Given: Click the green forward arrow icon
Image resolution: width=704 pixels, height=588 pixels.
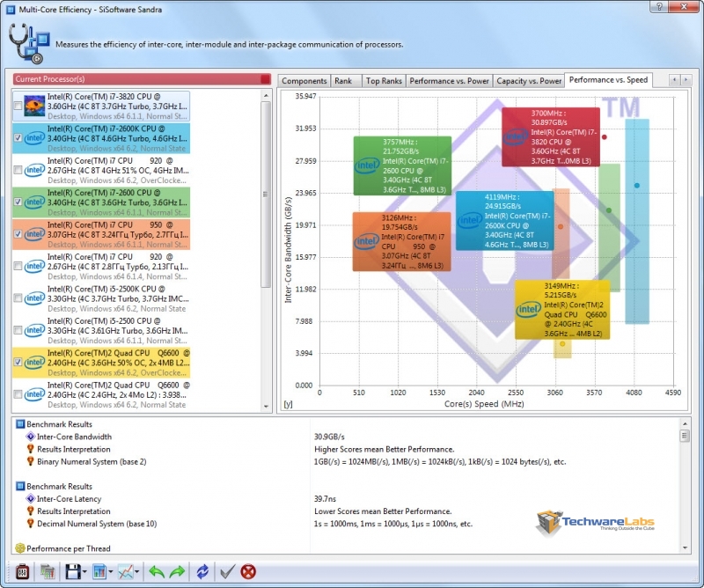Looking at the screenshot, I should 178,571.
